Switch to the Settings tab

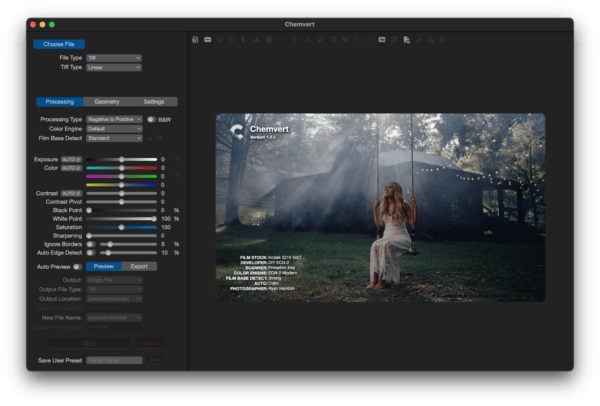[x=154, y=102]
